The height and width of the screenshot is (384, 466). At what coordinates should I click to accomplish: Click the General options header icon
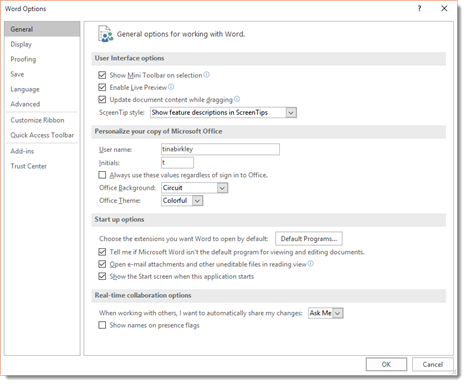tap(106, 34)
